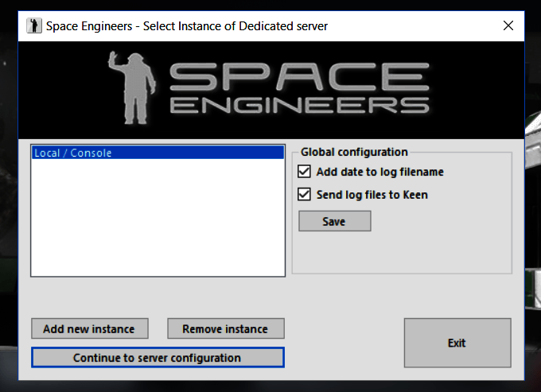This screenshot has width=541, height=392.
Task: Click Add new instance
Action: (90, 328)
